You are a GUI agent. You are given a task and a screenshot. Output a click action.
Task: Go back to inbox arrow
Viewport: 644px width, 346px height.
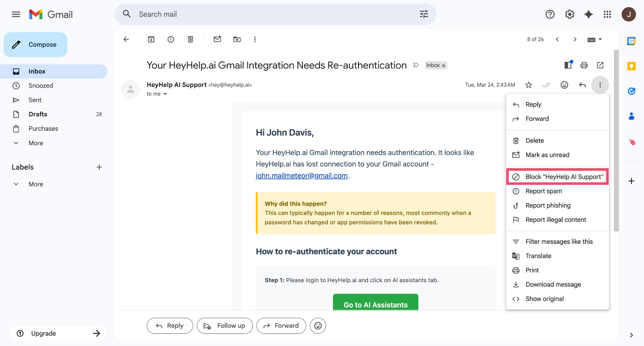[126, 39]
